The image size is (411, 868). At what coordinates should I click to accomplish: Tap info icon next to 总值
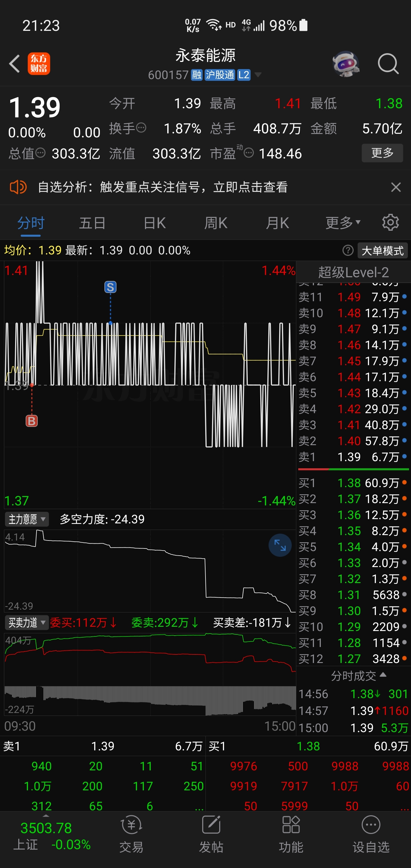[x=41, y=153]
